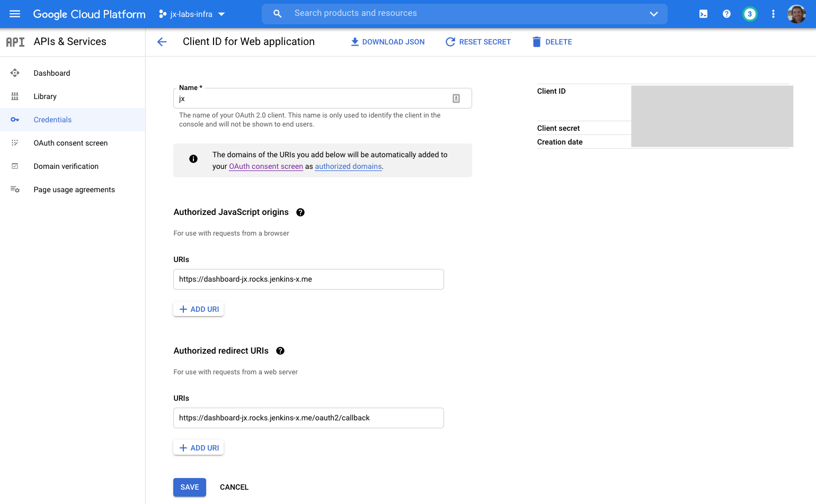This screenshot has width=816, height=504.
Task: Click DOWNLOAD JSON button
Action: coord(388,42)
